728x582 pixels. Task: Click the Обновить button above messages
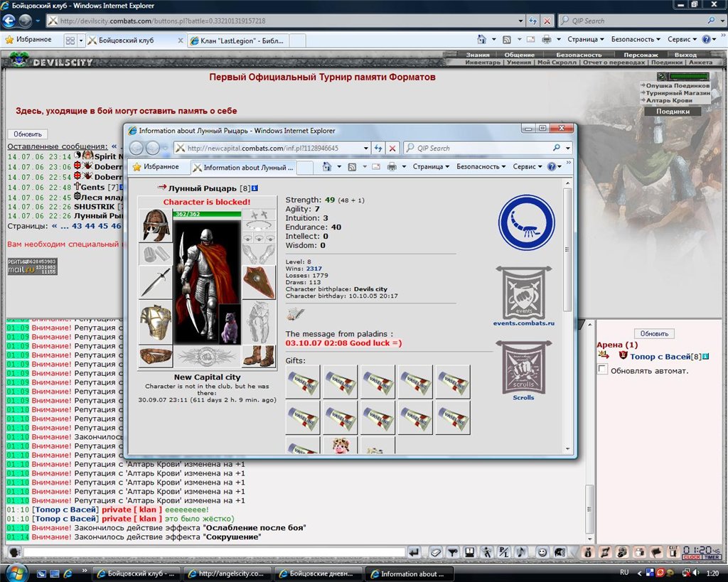click(x=28, y=134)
